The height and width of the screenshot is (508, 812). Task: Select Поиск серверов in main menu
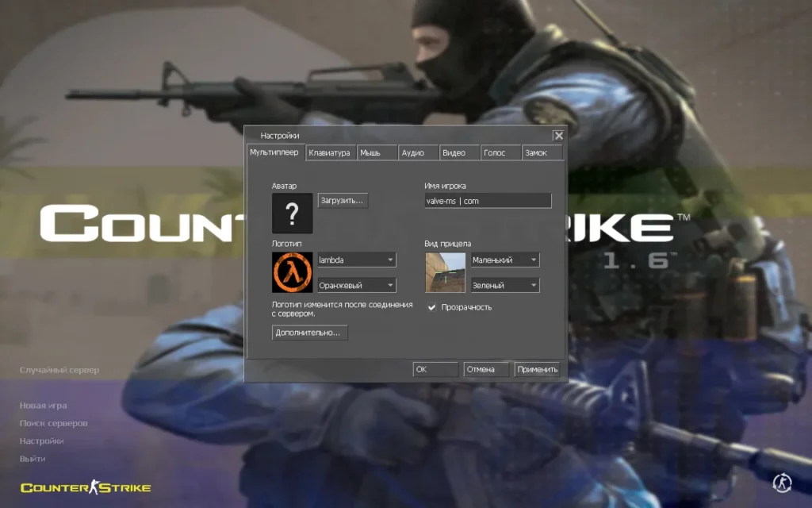(53, 423)
